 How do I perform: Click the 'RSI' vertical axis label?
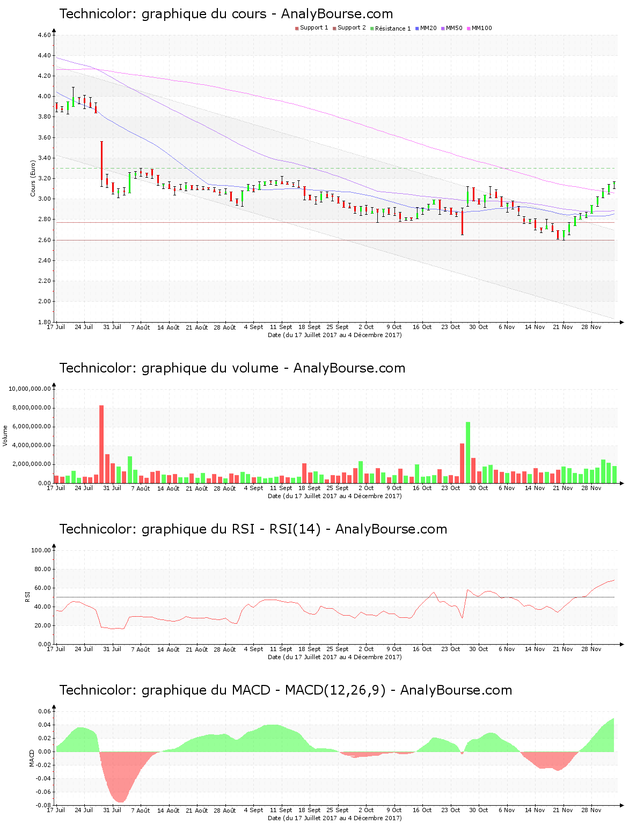pos(27,596)
